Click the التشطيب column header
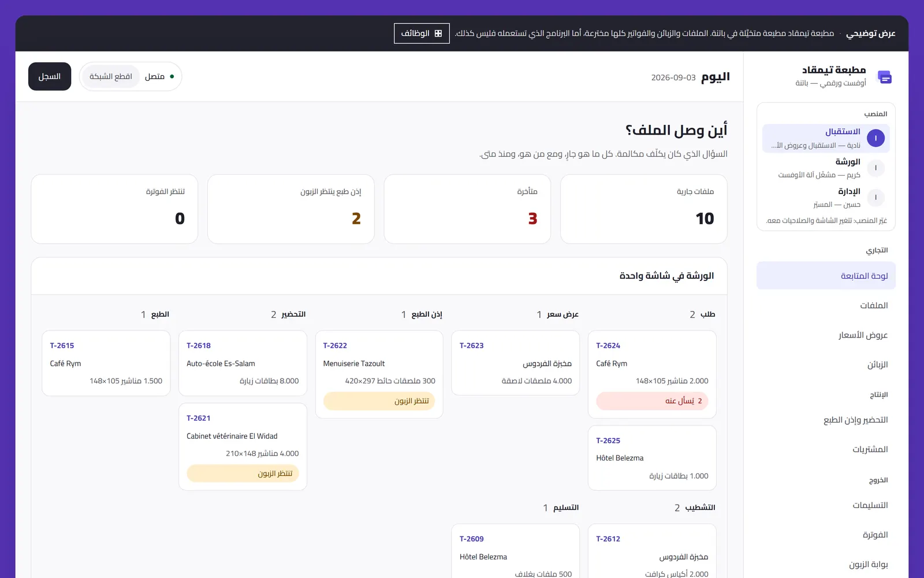Viewport: 924px width, 578px height. click(700, 507)
